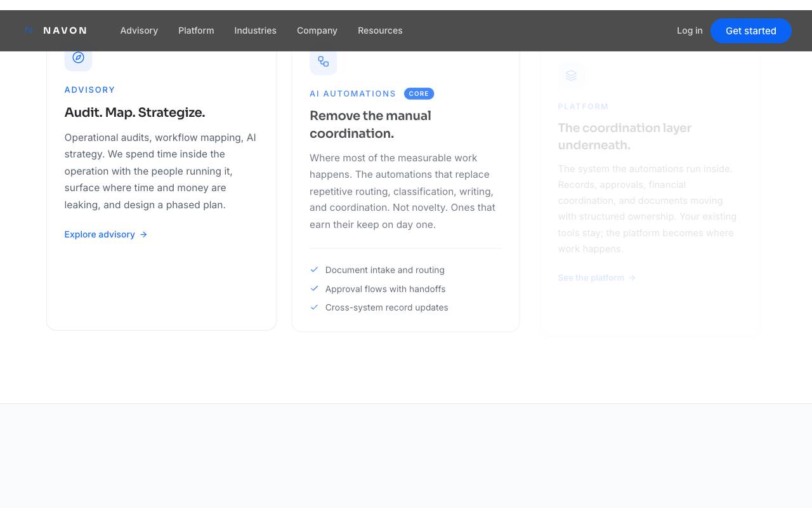Open the Industries nav menu

click(x=255, y=30)
